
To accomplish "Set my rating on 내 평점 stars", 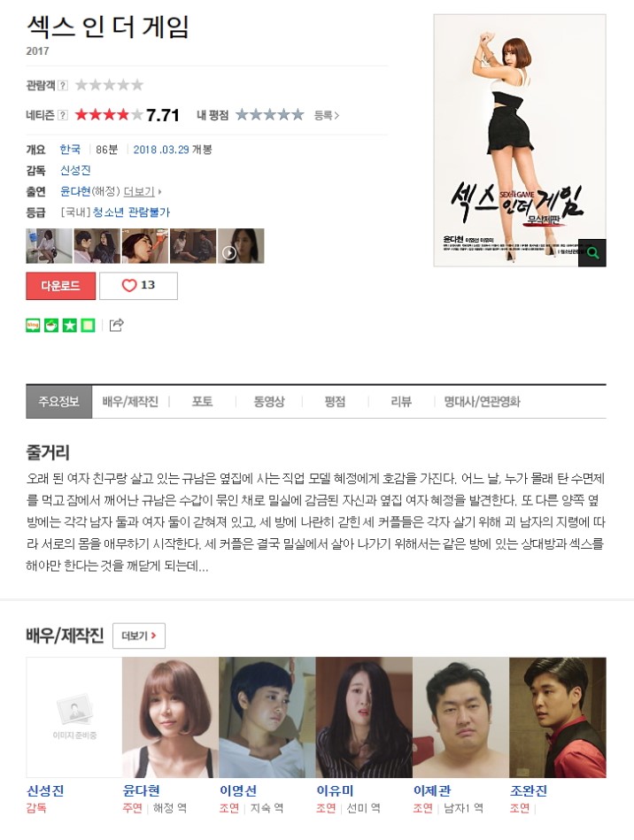I will [x=269, y=115].
